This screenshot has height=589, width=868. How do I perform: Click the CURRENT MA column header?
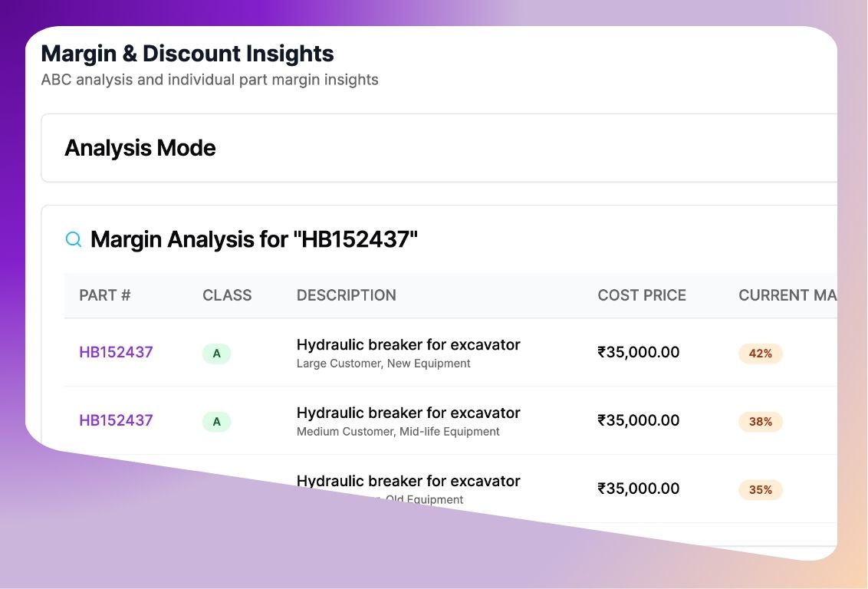coord(786,295)
